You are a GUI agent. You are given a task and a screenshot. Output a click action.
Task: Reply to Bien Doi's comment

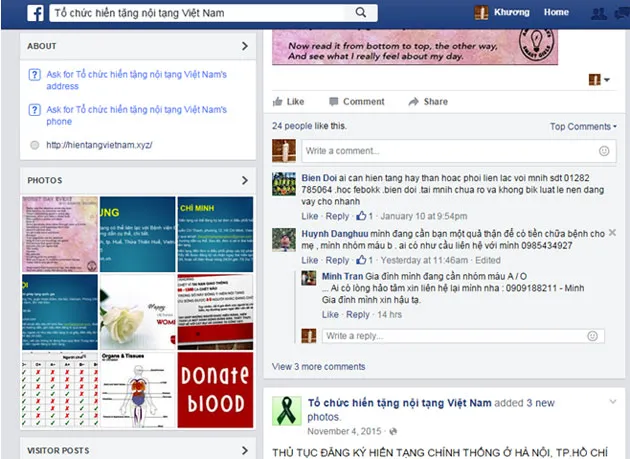[337, 216]
